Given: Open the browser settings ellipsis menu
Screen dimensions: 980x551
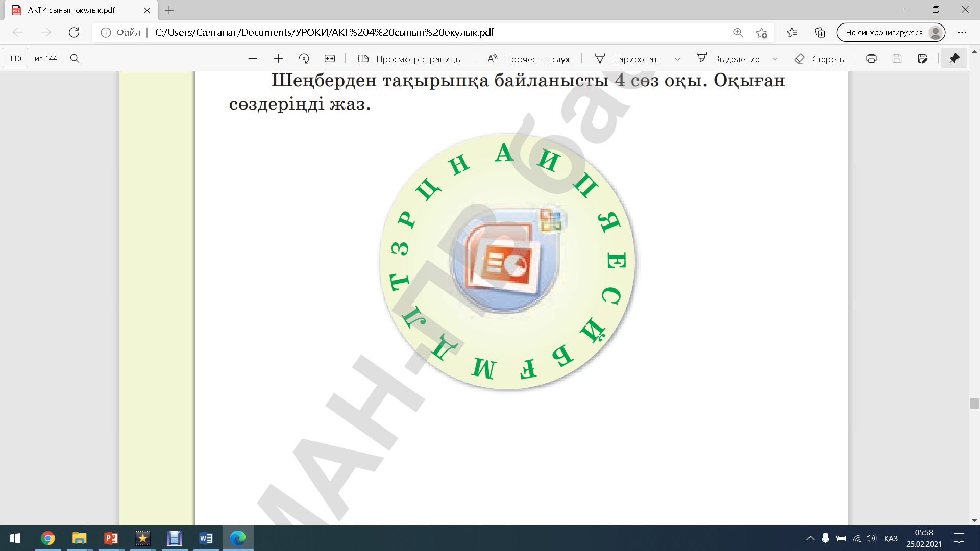Looking at the screenshot, I should [962, 33].
